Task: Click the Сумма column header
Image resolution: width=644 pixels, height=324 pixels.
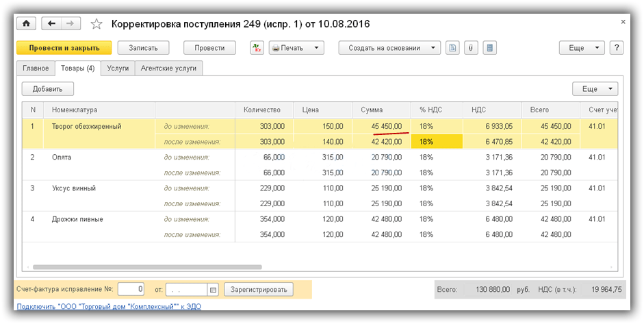Action: [382, 110]
